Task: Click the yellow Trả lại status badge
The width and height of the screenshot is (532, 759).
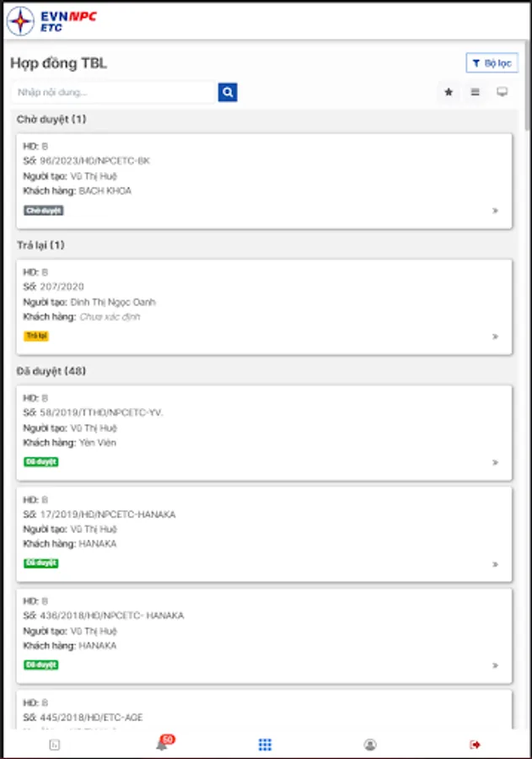Action: tap(36, 336)
